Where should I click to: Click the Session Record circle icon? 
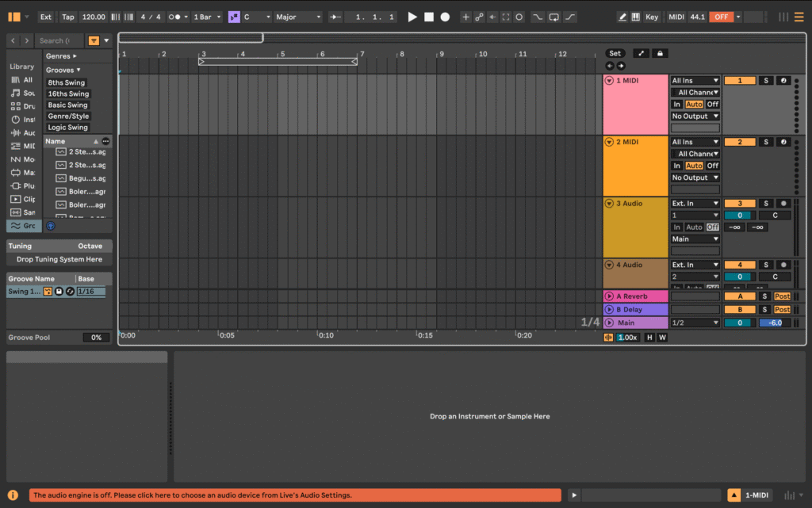click(x=519, y=17)
